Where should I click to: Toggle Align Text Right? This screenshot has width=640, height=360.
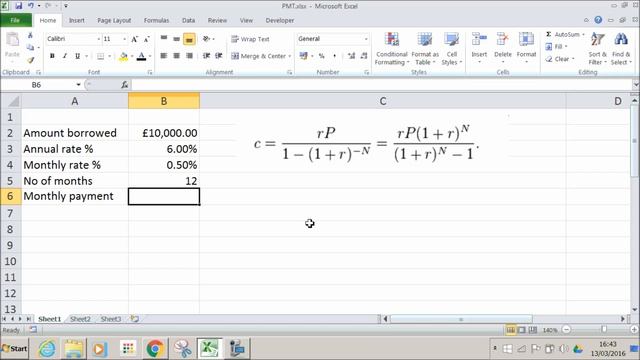tap(189, 56)
